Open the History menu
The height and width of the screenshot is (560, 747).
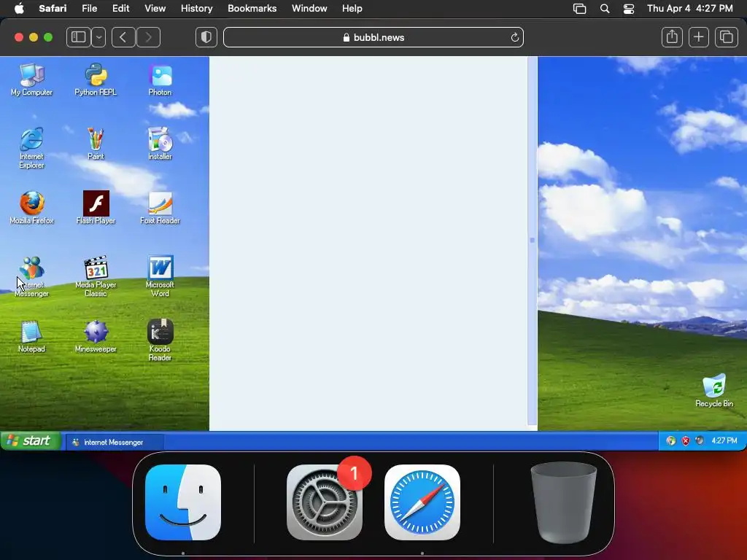[x=196, y=9]
